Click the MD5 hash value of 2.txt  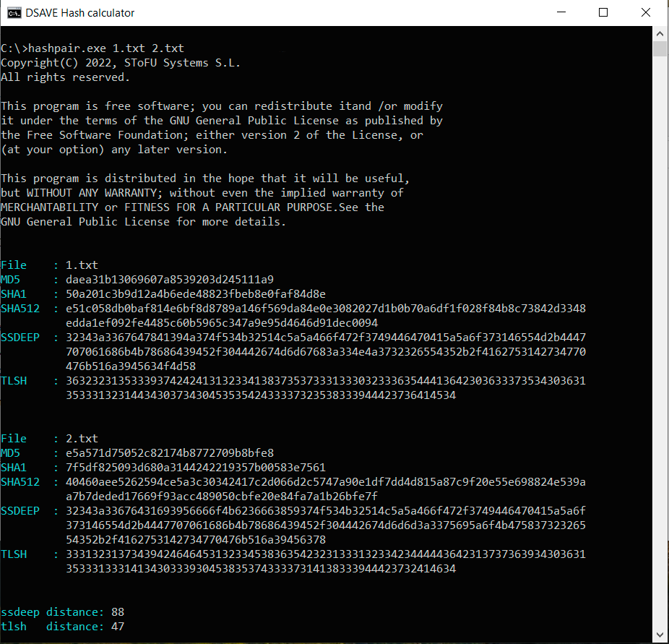169,453
